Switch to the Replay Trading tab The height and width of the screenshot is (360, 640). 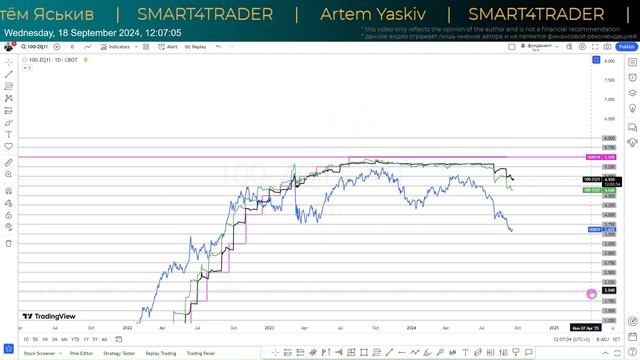point(161,353)
